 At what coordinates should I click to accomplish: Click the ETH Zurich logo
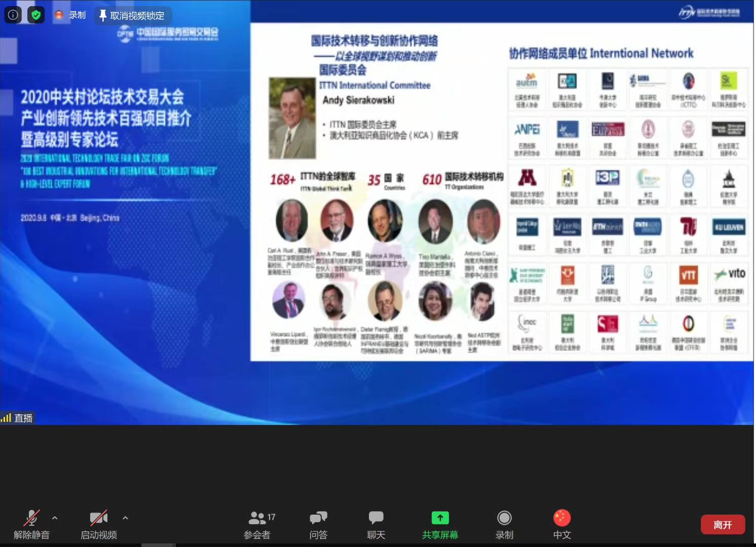click(608, 227)
